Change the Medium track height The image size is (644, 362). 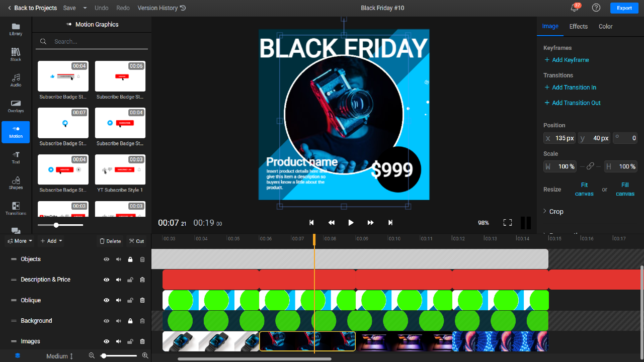point(60,356)
